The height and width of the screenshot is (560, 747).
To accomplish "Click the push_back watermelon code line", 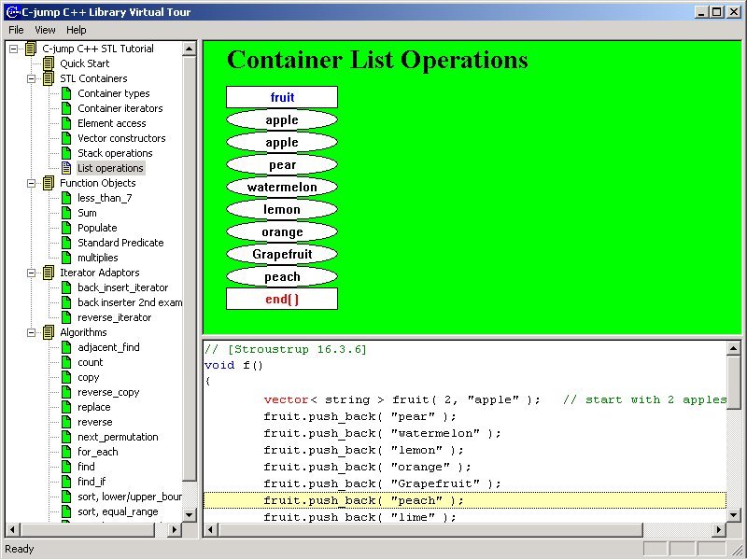I will (x=382, y=433).
